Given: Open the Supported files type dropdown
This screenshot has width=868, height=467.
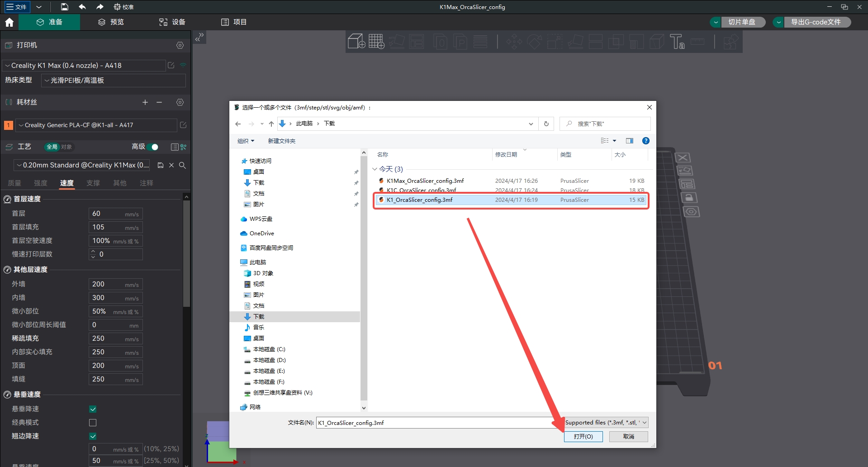Looking at the screenshot, I should click(606, 423).
